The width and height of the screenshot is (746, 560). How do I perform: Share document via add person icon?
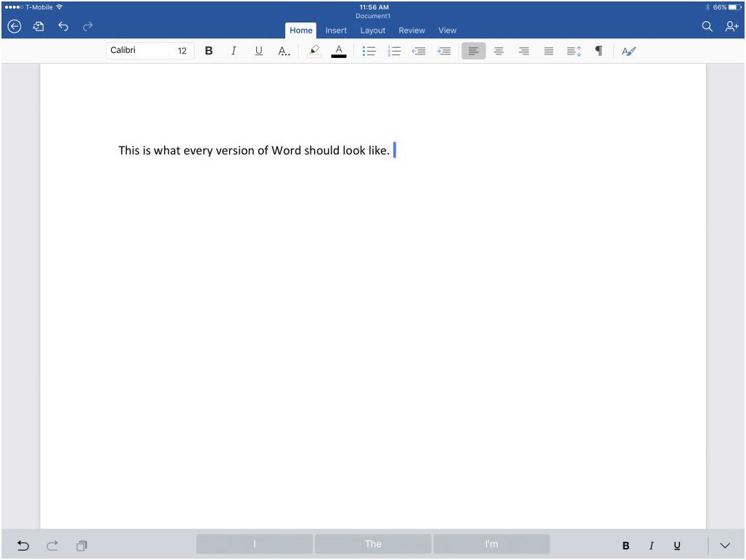(731, 27)
